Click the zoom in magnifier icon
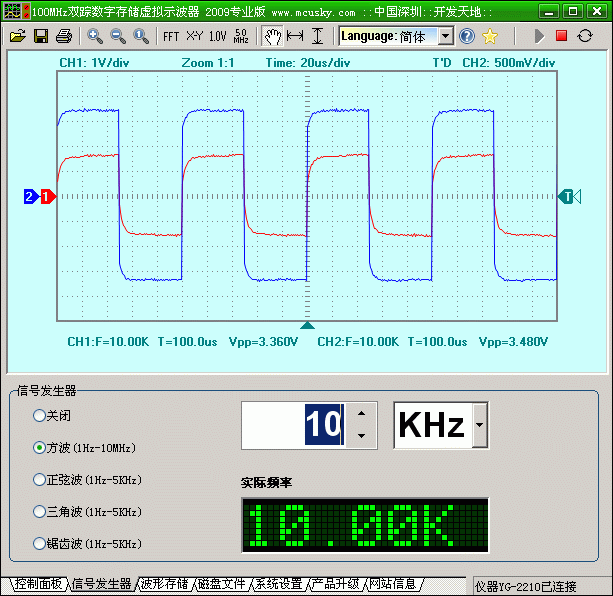Image resolution: width=613 pixels, height=596 pixels. 95,36
